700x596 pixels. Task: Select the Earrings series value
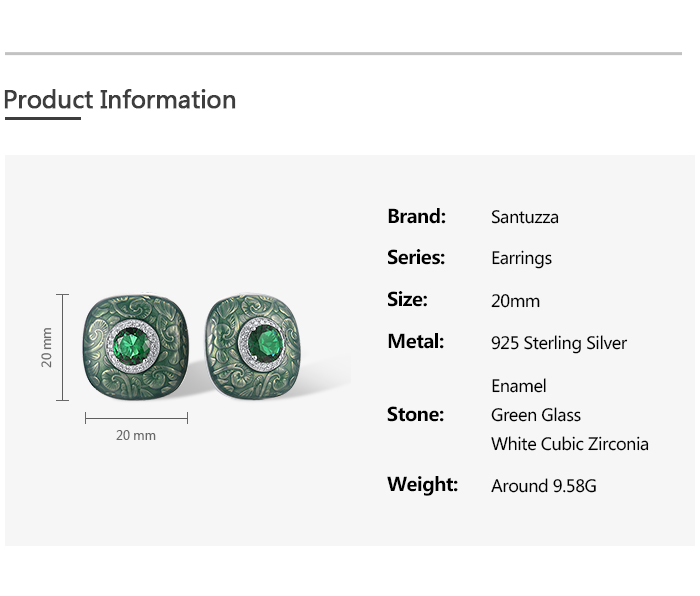pos(521,258)
